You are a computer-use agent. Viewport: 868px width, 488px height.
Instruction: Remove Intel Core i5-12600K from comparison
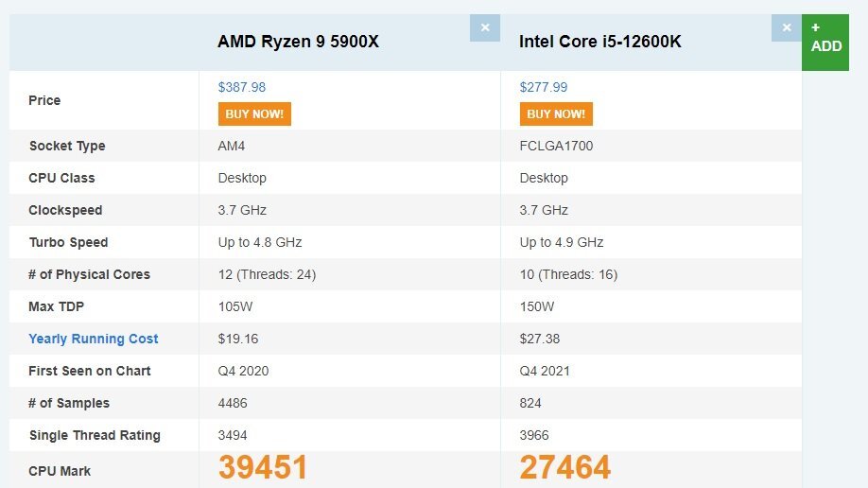(787, 27)
